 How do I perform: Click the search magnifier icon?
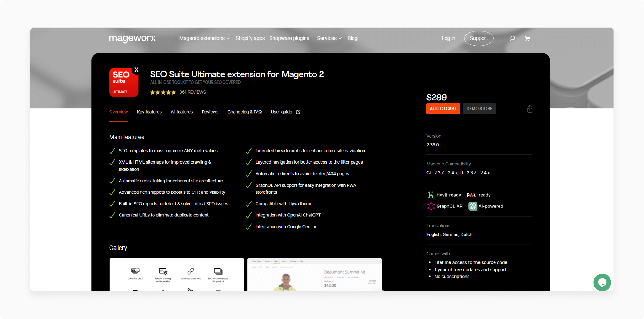pyautogui.click(x=512, y=38)
